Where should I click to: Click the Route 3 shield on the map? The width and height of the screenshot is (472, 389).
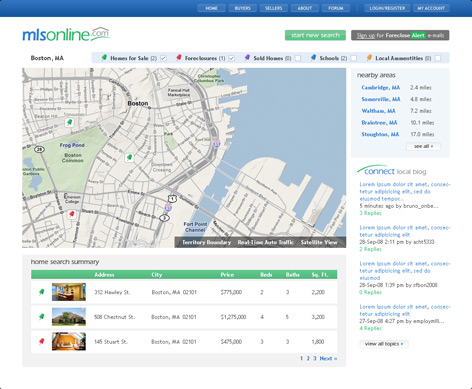click(164, 218)
